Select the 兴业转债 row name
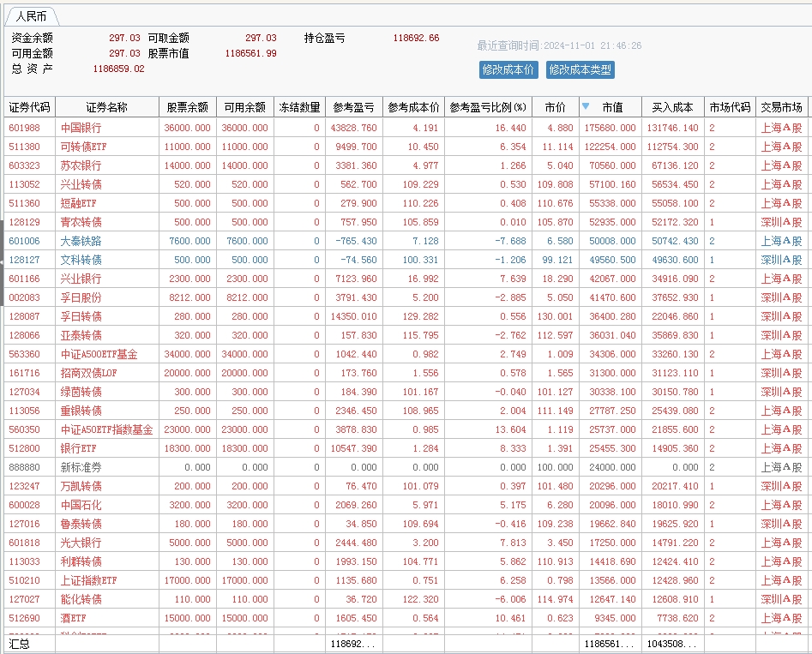812x654 pixels. [x=81, y=184]
